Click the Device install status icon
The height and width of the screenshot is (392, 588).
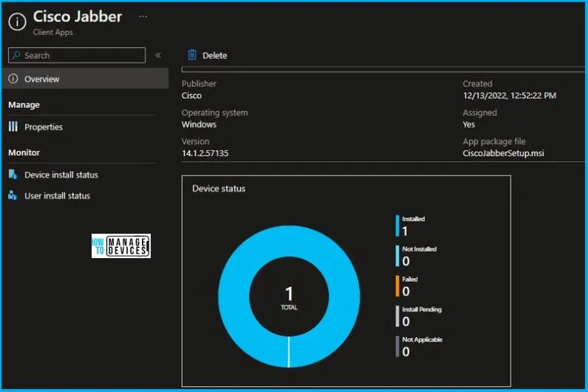click(x=13, y=175)
